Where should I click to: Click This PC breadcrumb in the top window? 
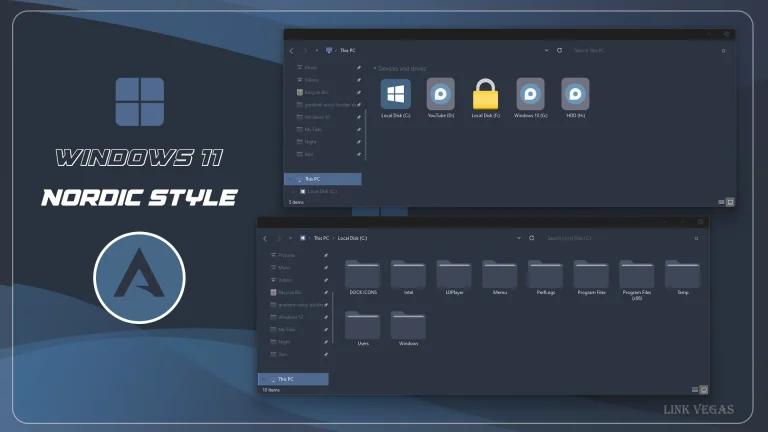pyautogui.click(x=348, y=50)
